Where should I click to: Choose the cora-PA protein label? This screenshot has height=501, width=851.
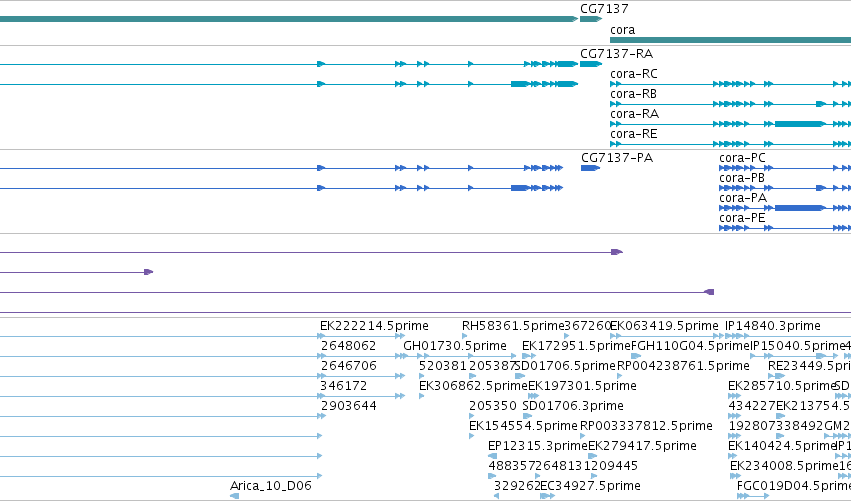point(743,198)
